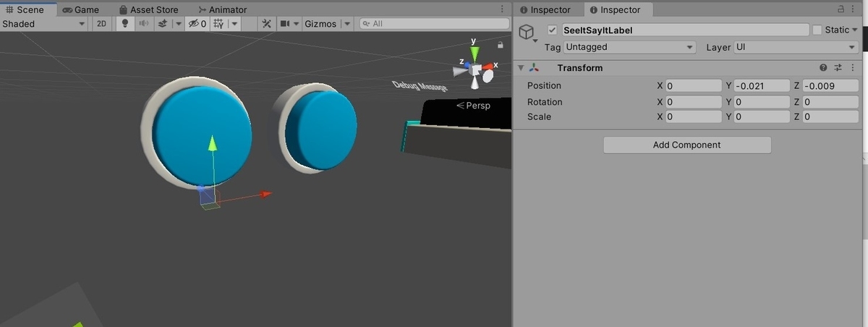Image resolution: width=868 pixels, height=327 pixels.
Task: Click the Add Component button
Action: tap(687, 145)
